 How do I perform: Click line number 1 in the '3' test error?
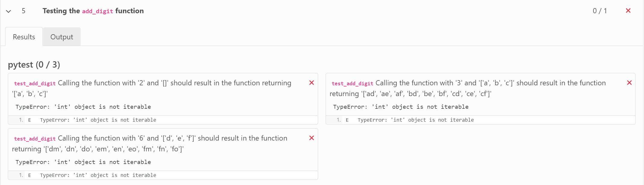(x=338, y=120)
